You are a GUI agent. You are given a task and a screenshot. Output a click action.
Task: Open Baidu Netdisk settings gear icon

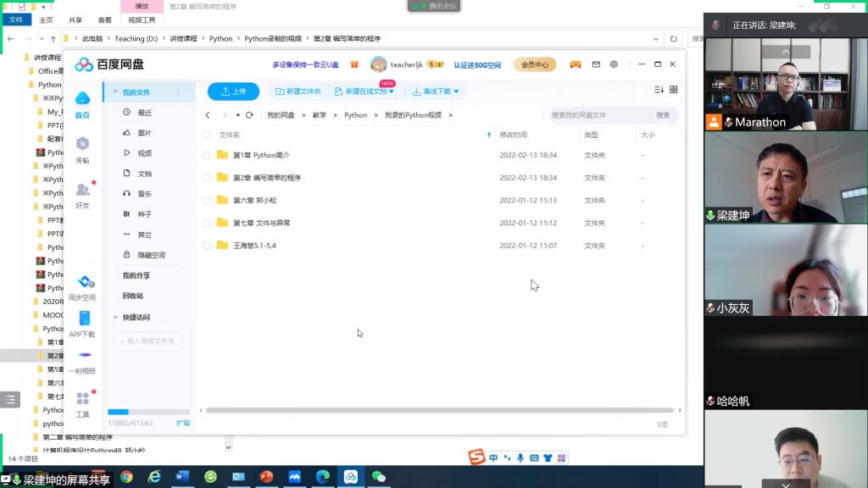click(x=614, y=64)
